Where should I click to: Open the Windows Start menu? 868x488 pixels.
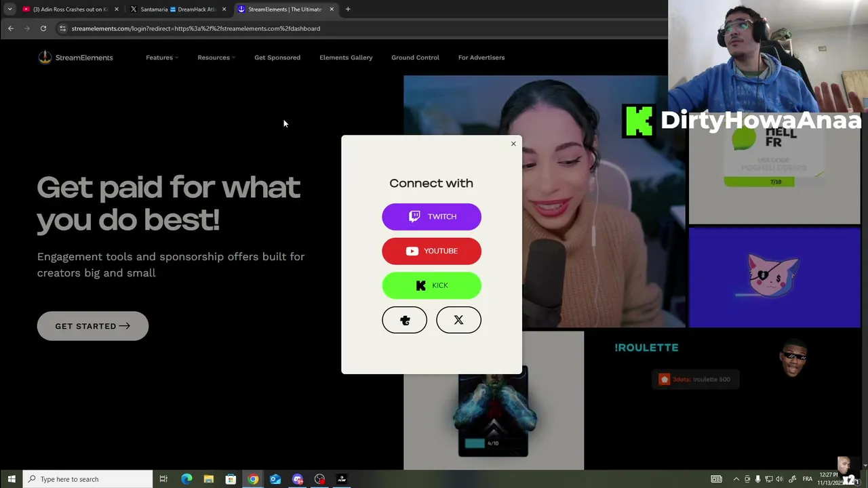[x=12, y=479]
